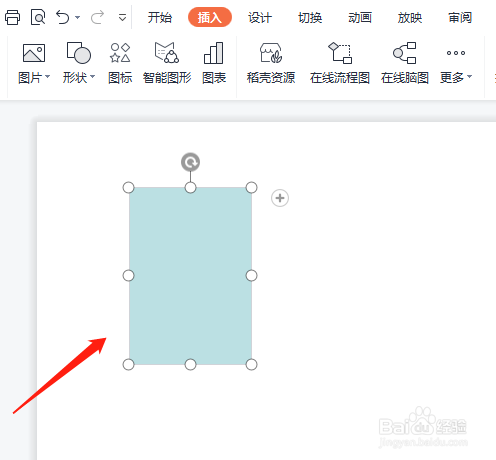Click the bottom-left resize handle of rectangle
The image size is (496, 460).
point(129,364)
